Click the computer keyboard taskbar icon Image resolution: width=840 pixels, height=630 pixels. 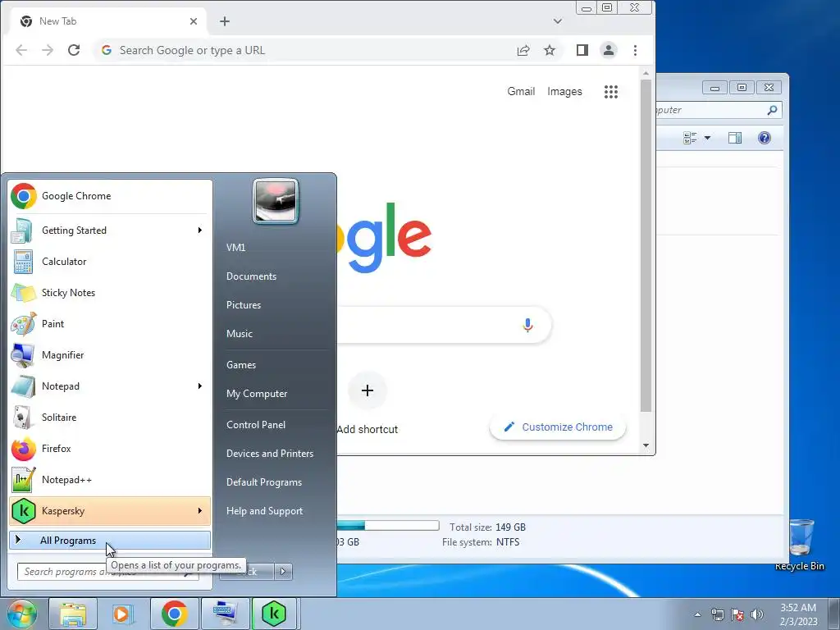coord(225,614)
